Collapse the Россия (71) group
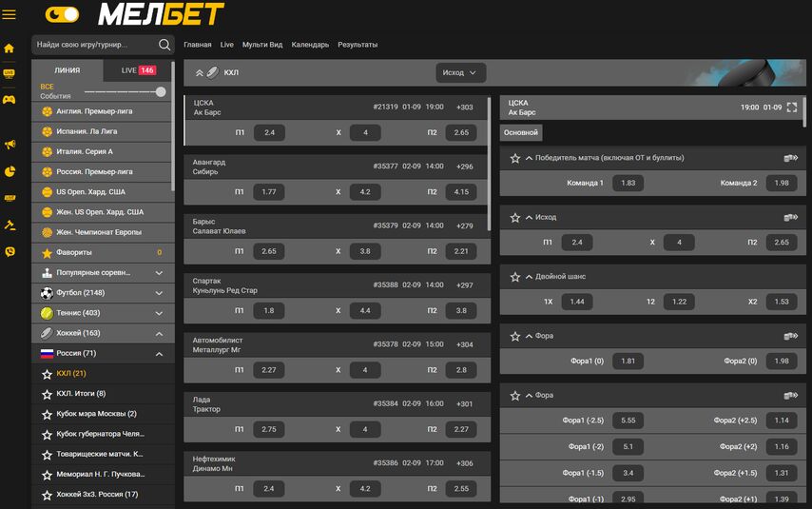 click(x=103, y=354)
